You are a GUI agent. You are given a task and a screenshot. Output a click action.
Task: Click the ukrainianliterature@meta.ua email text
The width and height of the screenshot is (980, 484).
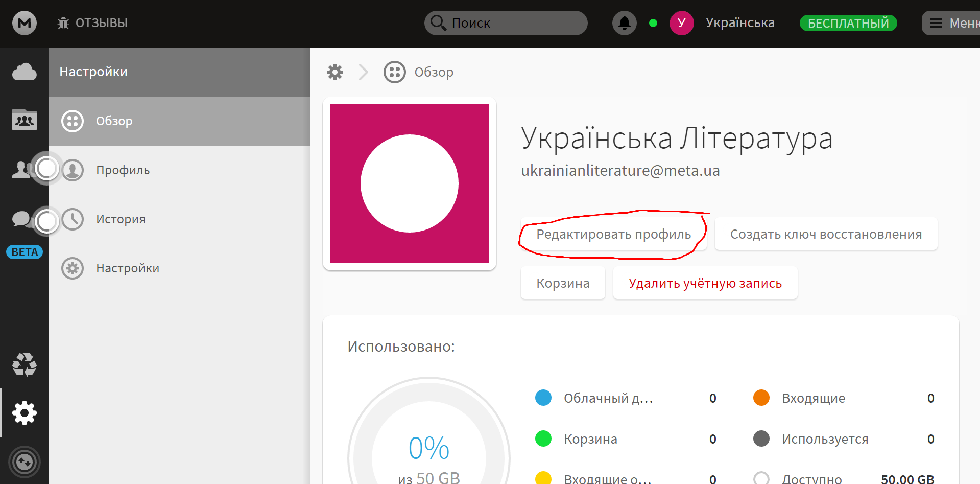pyautogui.click(x=620, y=170)
